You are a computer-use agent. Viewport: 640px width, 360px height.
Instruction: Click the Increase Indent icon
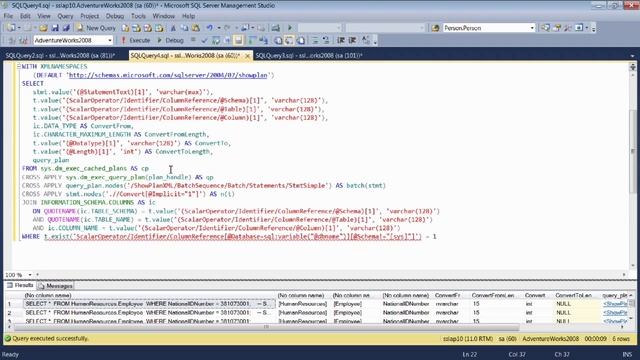click(352, 40)
